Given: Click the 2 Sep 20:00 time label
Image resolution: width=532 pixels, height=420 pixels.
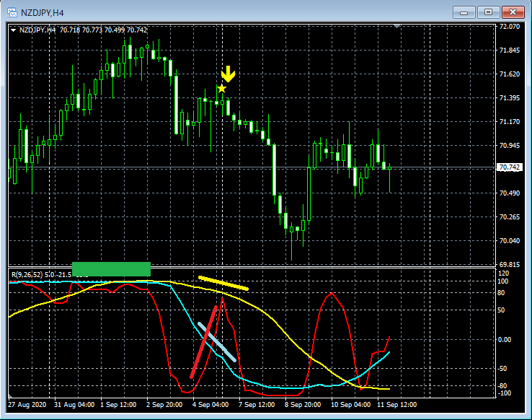Looking at the screenshot, I should click(164, 405).
